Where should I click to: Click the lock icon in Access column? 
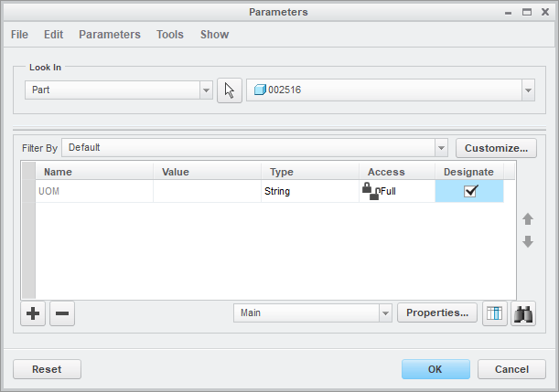click(368, 190)
